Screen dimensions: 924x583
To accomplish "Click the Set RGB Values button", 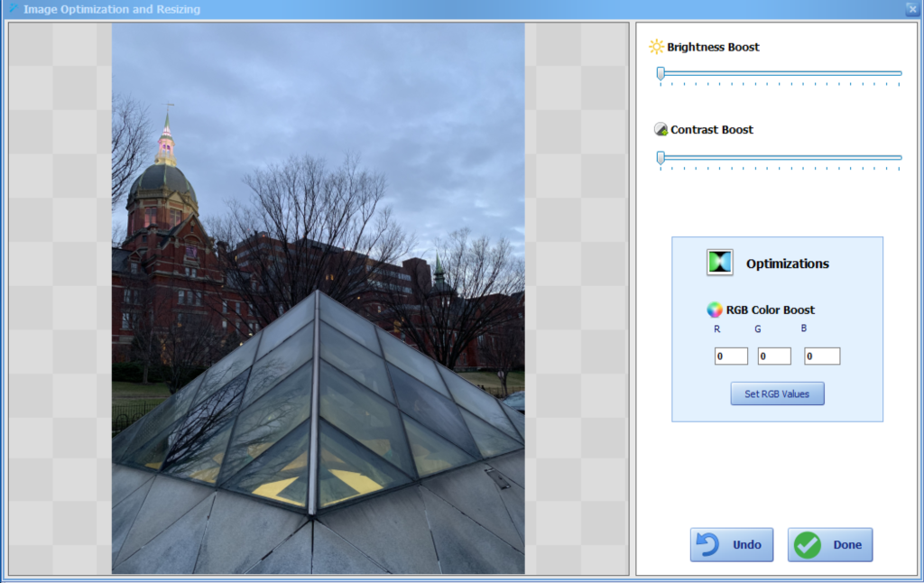I will pos(777,393).
